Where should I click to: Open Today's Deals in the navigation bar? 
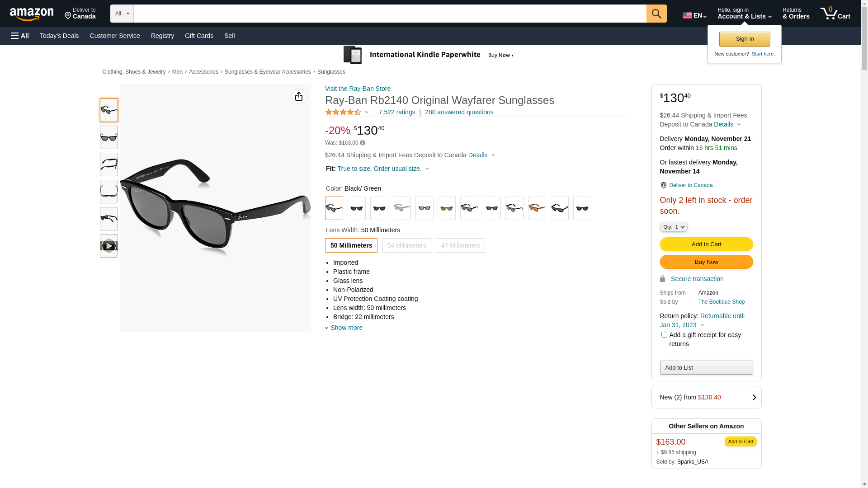pyautogui.click(x=59, y=36)
